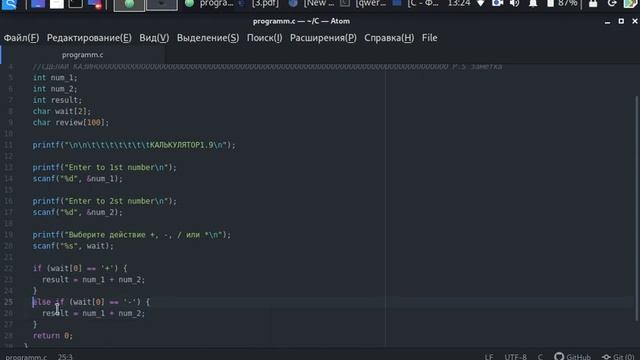This screenshot has width=640, height=360.
Task: Click programm.c file name in status bar
Action: tap(26, 356)
